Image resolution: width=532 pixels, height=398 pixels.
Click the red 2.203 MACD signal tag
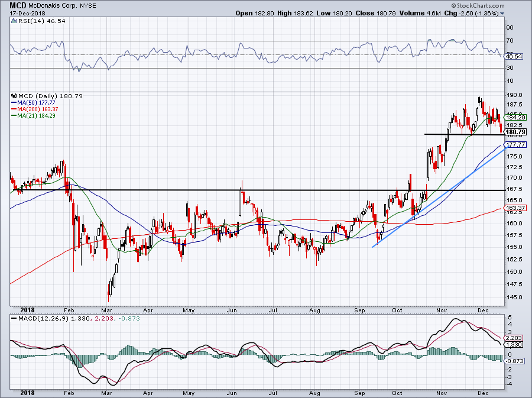(514, 338)
